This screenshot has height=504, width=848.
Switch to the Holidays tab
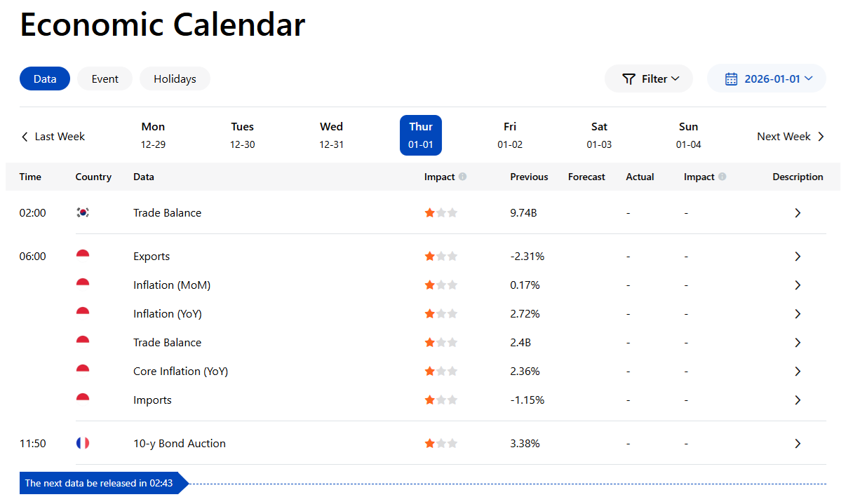coord(175,79)
